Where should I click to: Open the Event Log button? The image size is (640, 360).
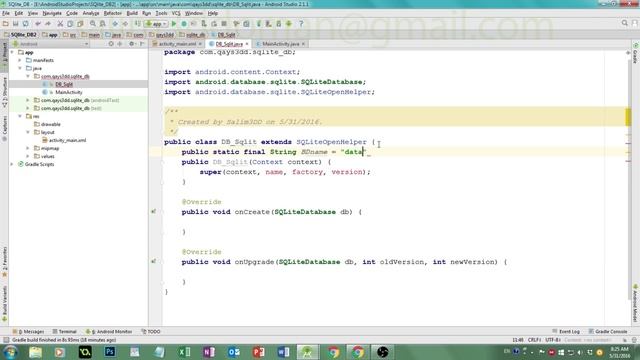pos(566,331)
